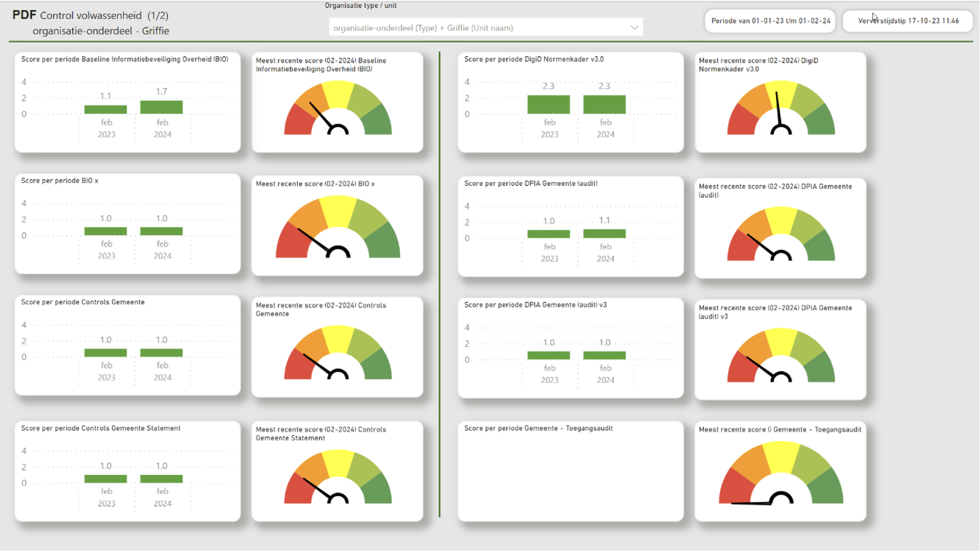
Task: Click the DPIA Gemeente (audit) v3 gauge
Action: click(x=781, y=356)
